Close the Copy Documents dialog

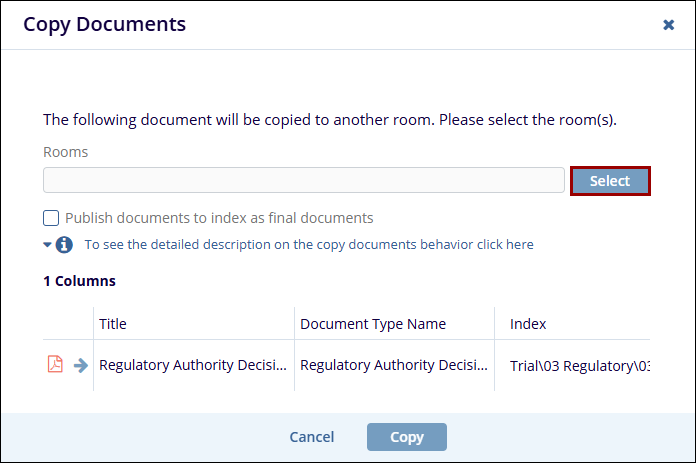click(668, 25)
